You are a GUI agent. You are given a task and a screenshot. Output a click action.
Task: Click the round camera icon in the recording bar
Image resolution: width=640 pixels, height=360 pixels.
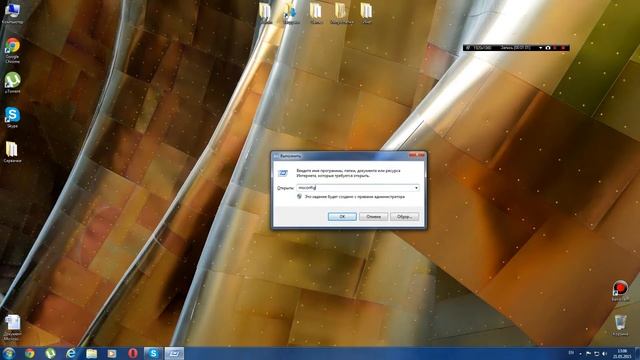coord(548,48)
